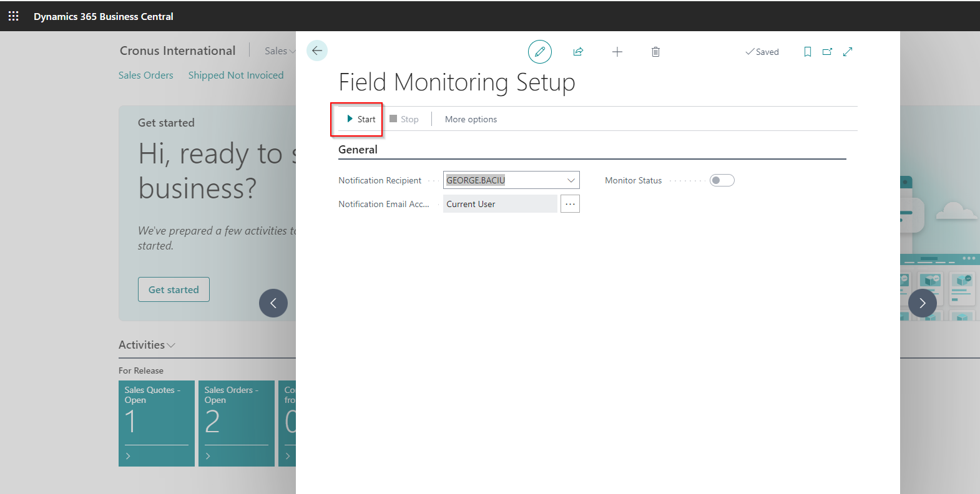Screen dimensions: 980x494
Task: Start field monitoring
Action: (x=361, y=119)
